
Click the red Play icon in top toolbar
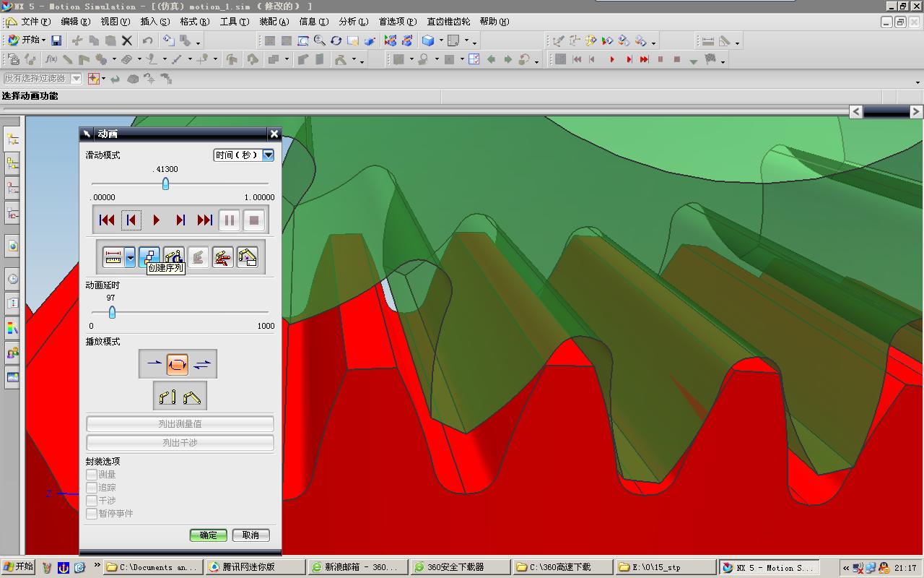click(612, 60)
